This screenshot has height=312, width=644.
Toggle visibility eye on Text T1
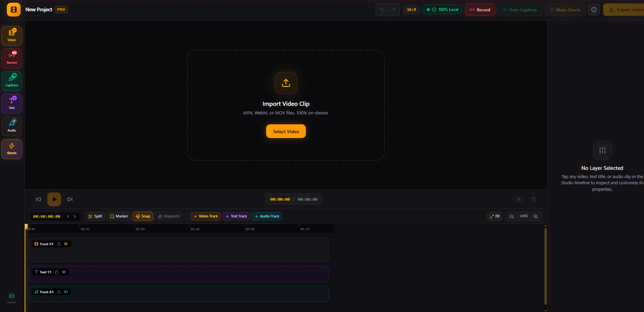[x=64, y=272]
